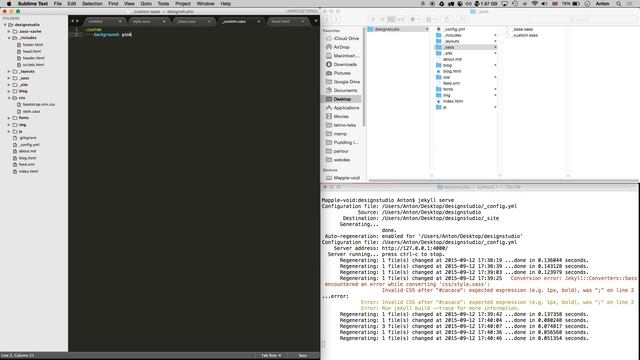Expand the _layouts folder in Sublime sidebar
640x360 pixels.
pos(9,71)
